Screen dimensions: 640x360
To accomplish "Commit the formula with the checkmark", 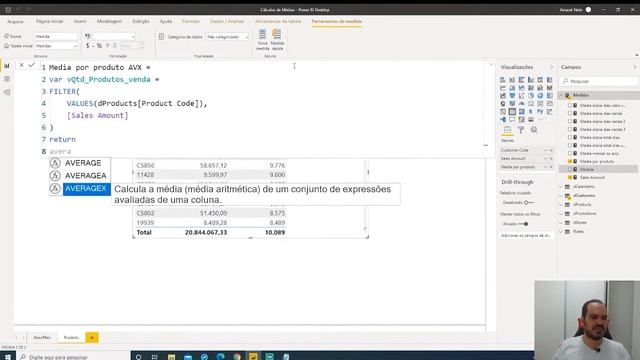I will pos(31,65).
